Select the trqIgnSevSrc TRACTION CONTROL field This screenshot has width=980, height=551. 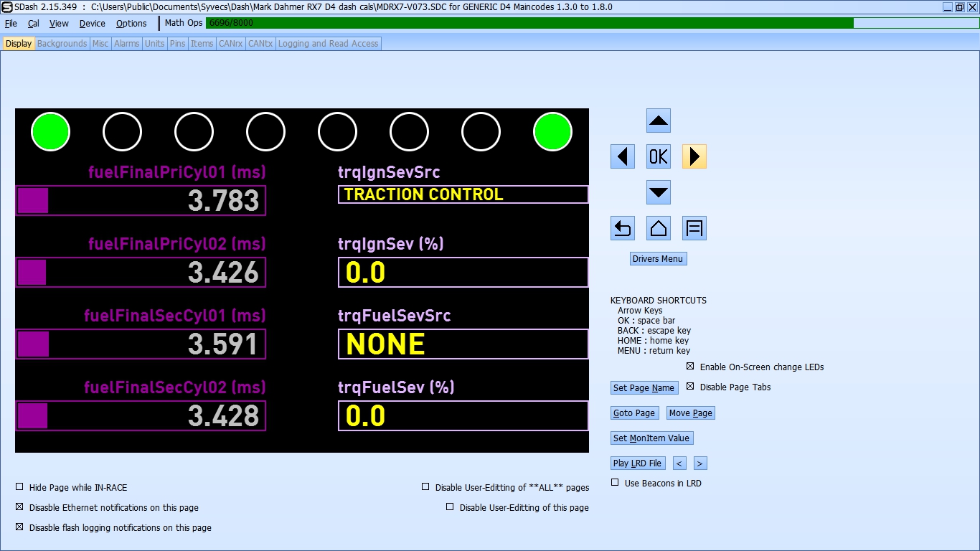pyautogui.click(x=463, y=194)
